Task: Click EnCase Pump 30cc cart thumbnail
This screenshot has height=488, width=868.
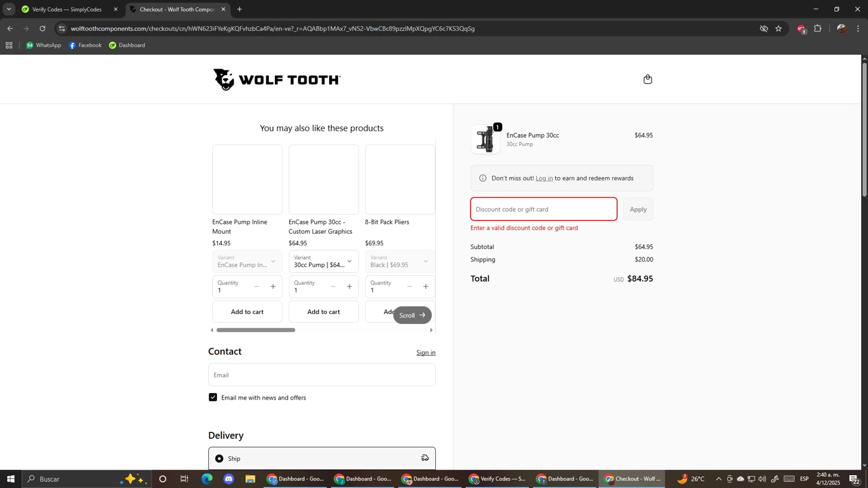Action: [x=486, y=139]
